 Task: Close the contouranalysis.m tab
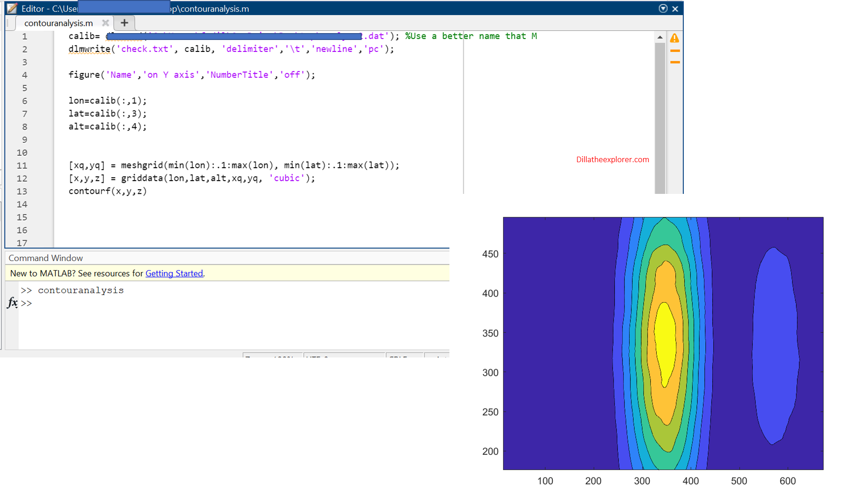tap(105, 23)
